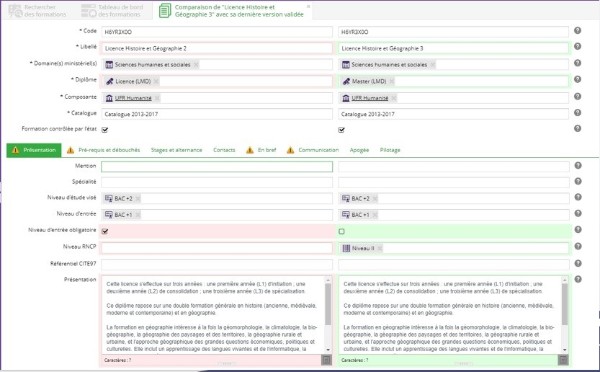Open the Tableau de bord des formations tab
This screenshot has height=372, width=600.
(x=112, y=11)
